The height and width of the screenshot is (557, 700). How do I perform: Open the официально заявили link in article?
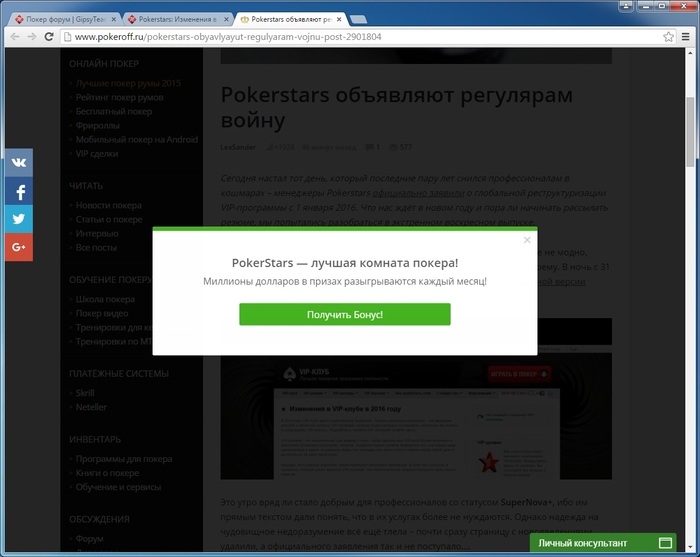(418, 193)
